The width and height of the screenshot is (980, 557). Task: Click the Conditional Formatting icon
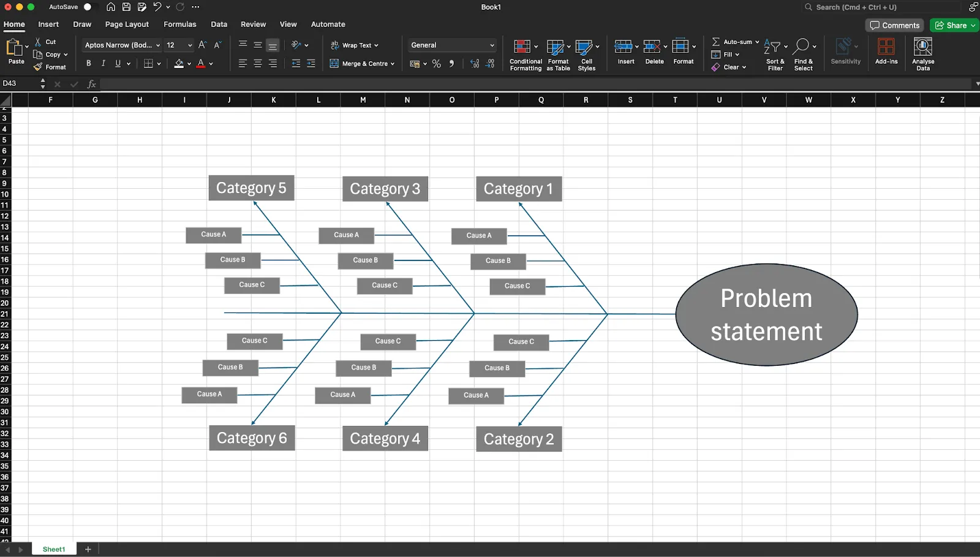[x=522, y=47]
